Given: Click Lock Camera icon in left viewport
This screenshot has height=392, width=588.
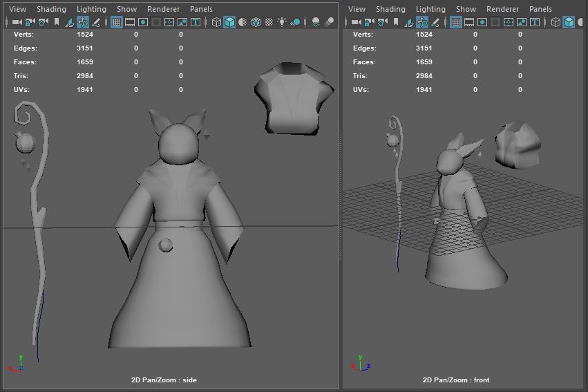Looking at the screenshot, I should [30, 22].
